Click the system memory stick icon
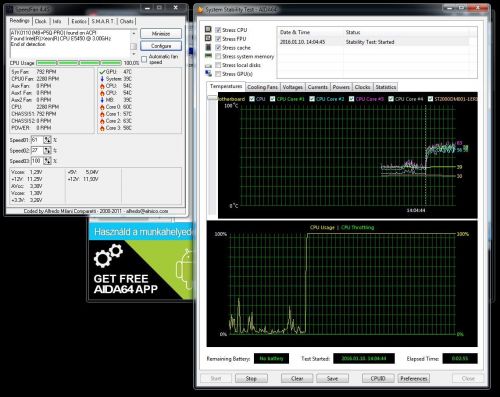The width and height of the screenshot is (500, 397). tap(208, 56)
